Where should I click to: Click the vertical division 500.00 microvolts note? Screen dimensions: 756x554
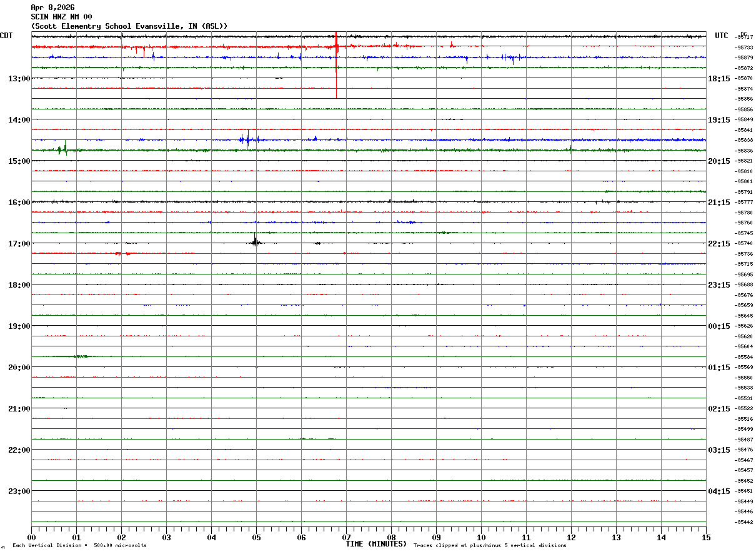79,545
